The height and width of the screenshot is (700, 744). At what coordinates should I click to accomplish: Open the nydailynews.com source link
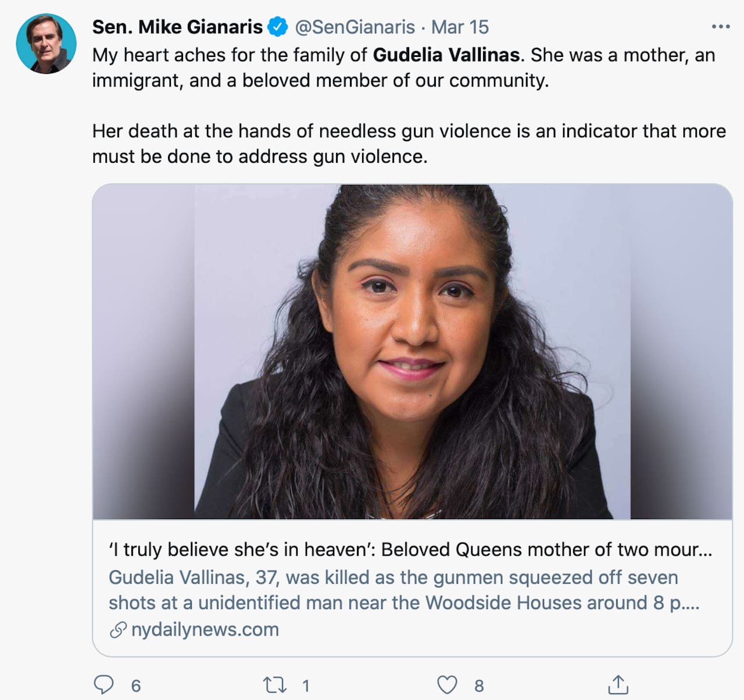point(205,630)
